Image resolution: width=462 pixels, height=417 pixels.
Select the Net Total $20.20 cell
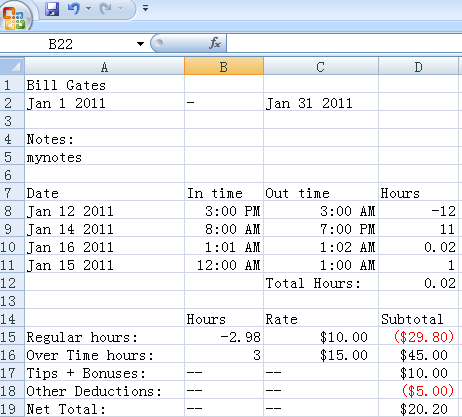pos(418,409)
